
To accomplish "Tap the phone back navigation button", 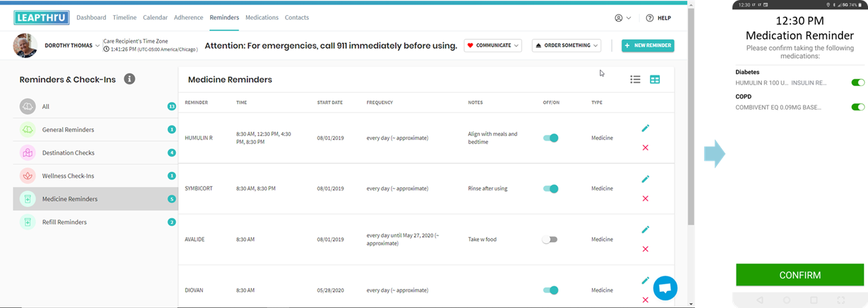I will 760,300.
